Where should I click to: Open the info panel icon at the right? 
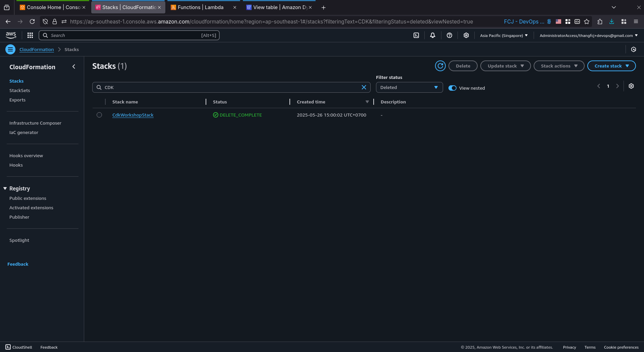pos(634,49)
